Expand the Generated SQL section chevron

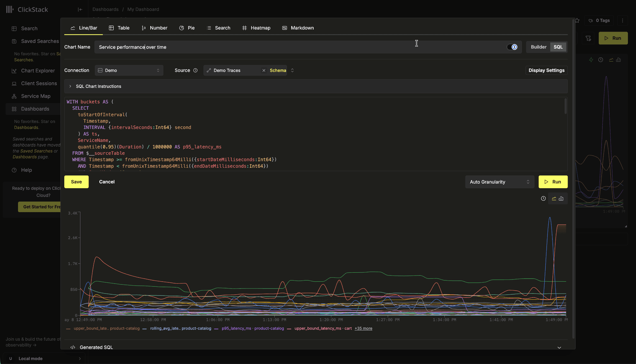(559, 348)
